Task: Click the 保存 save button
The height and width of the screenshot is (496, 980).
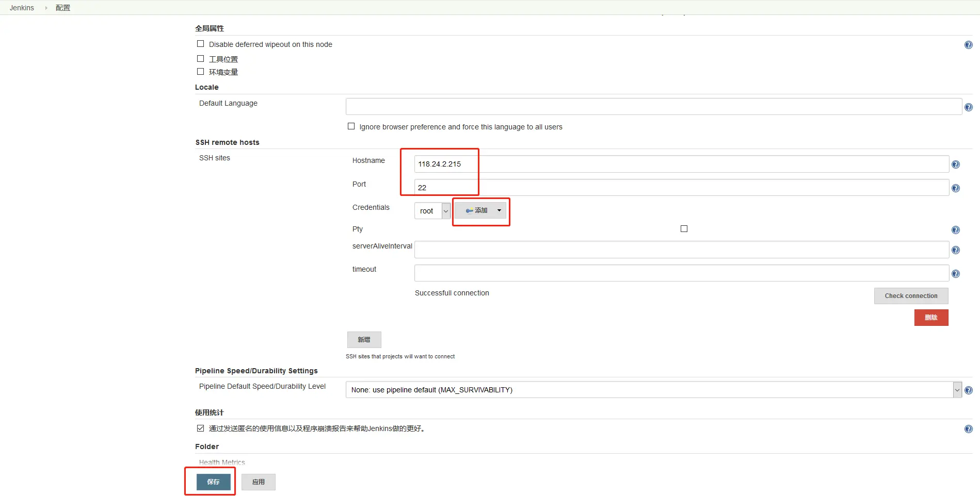Action: [213, 482]
